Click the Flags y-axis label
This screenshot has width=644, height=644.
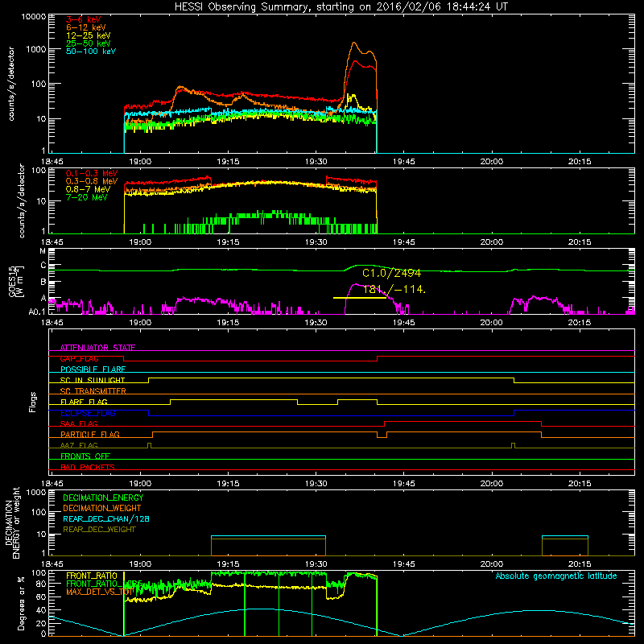click(x=32, y=402)
